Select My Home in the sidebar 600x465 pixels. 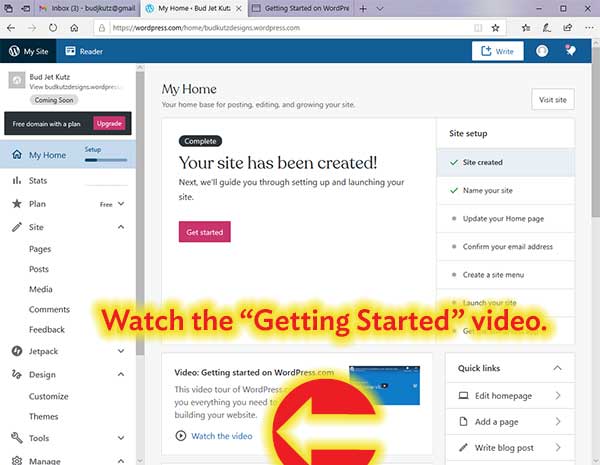tap(47, 155)
